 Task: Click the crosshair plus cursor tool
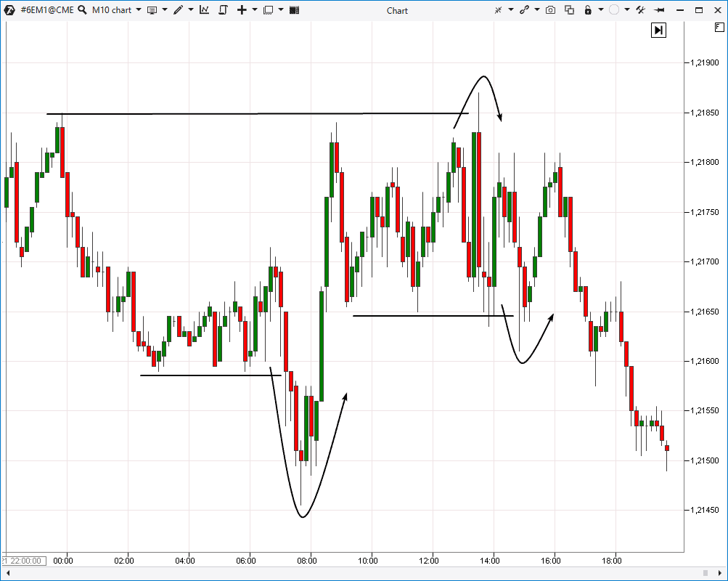242,10
